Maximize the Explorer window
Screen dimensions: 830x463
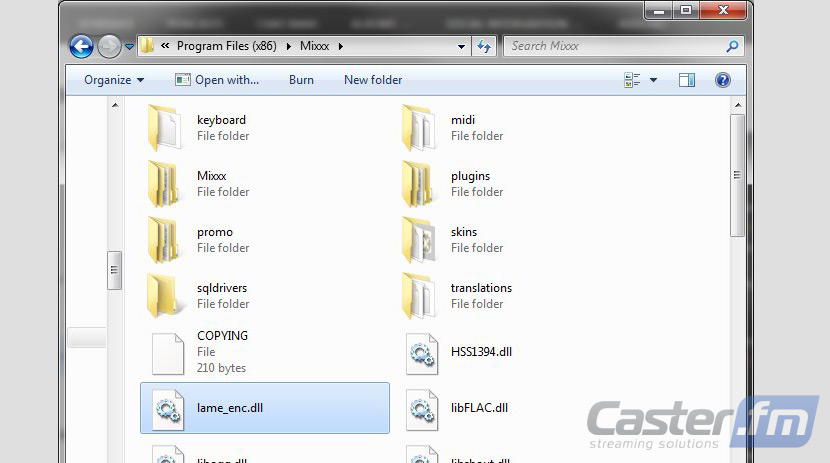[x=686, y=11]
